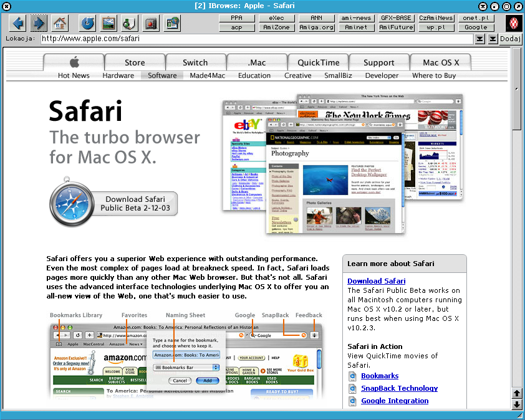Click the eBay browser screenshot thumbnail
The image size is (525, 420).
pyautogui.click(x=244, y=156)
